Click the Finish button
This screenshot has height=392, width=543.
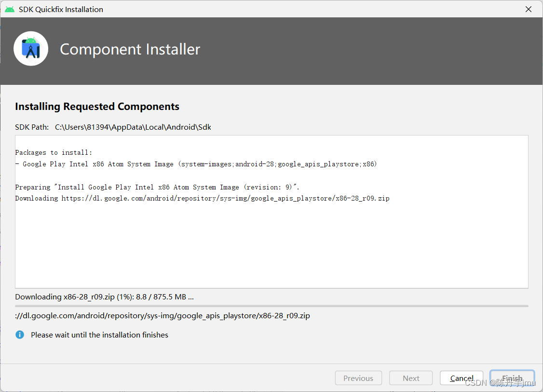click(512, 378)
